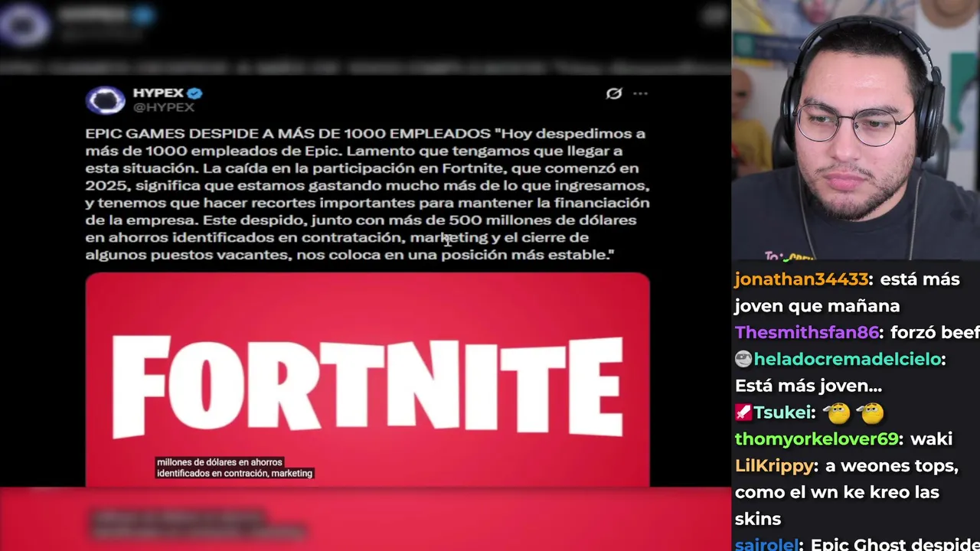
Task: Click chat username Tsukei
Action: (781, 412)
